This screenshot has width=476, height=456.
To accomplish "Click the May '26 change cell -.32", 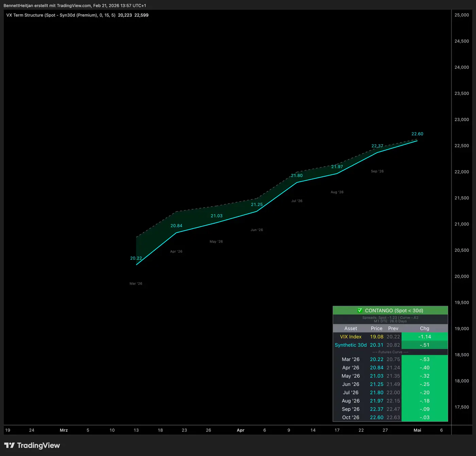I will pos(425,376).
